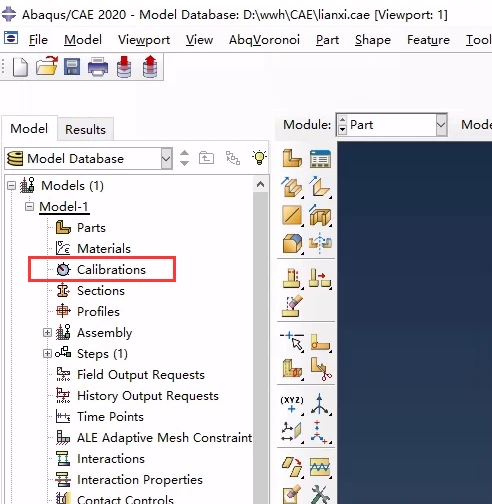The image size is (492, 504).
Task: Click the tree hierarchy icon in model tree toolbar
Action: pyautogui.click(x=233, y=158)
